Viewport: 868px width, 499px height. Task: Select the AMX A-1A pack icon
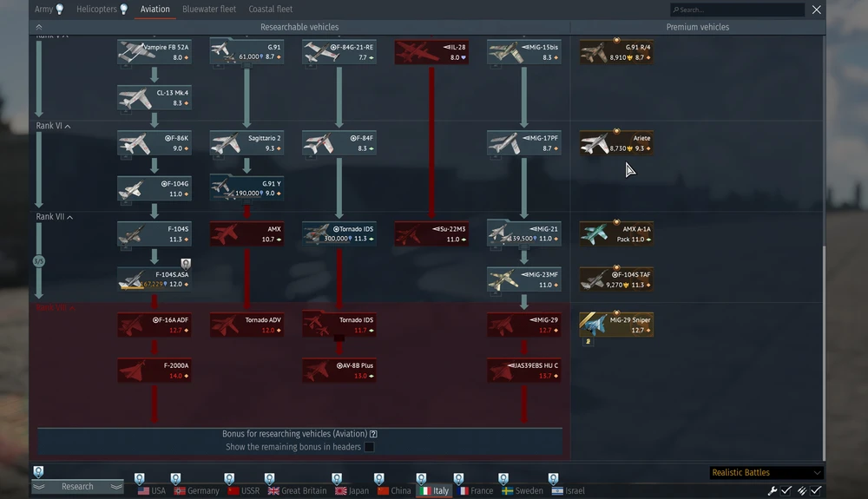point(616,233)
